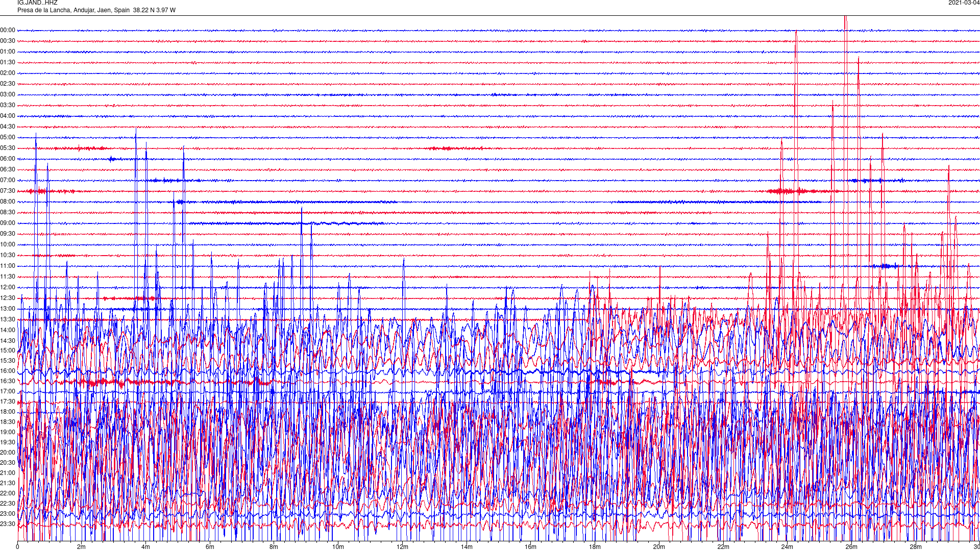This screenshot has height=551, width=980.
Task: Click the date label 2021-03-04
Action: pyautogui.click(x=964, y=3)
